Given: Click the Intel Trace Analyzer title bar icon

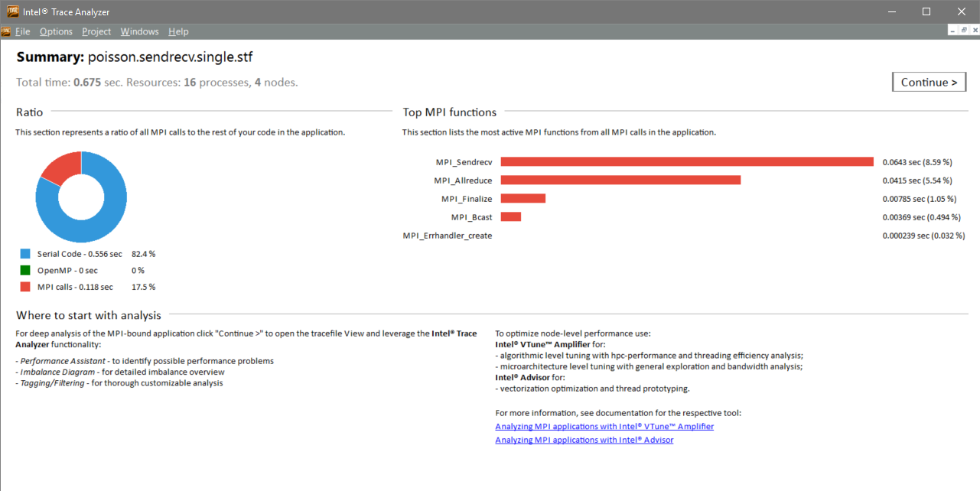Looking at the screenshot, I should point(14,11).
